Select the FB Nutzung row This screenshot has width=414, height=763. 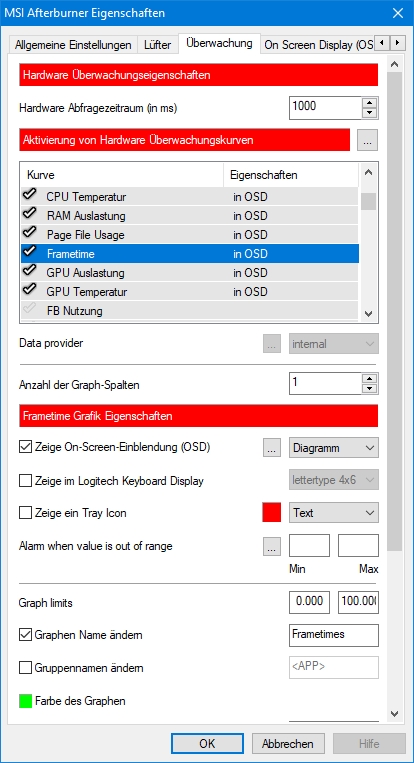(190, 310)
